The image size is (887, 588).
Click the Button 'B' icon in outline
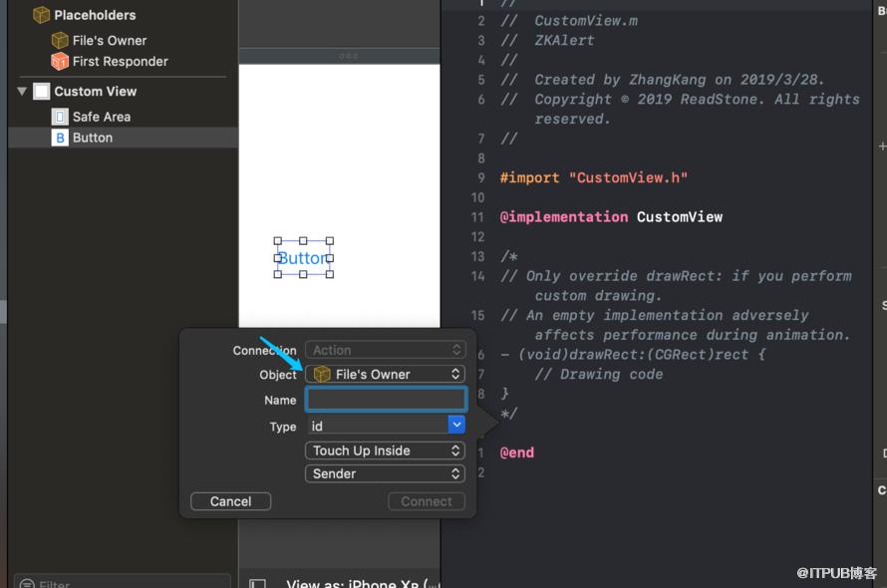tap(60, 138)
